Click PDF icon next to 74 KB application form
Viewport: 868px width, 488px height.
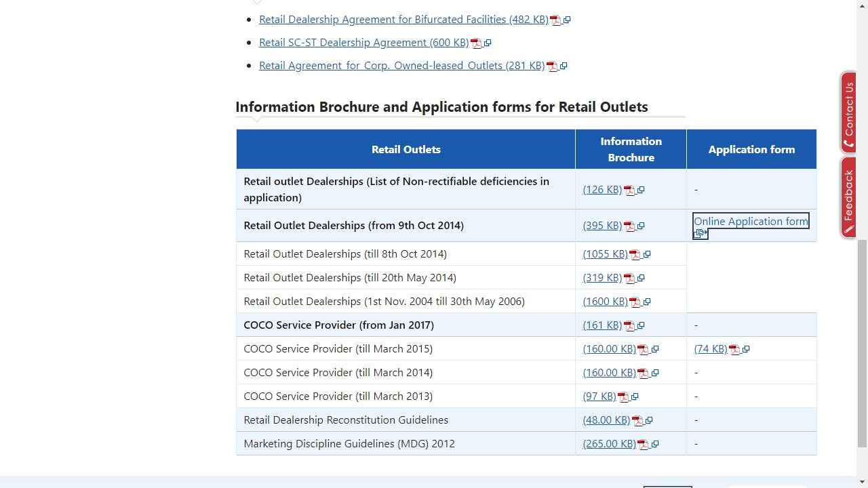[x=734, y=350]
